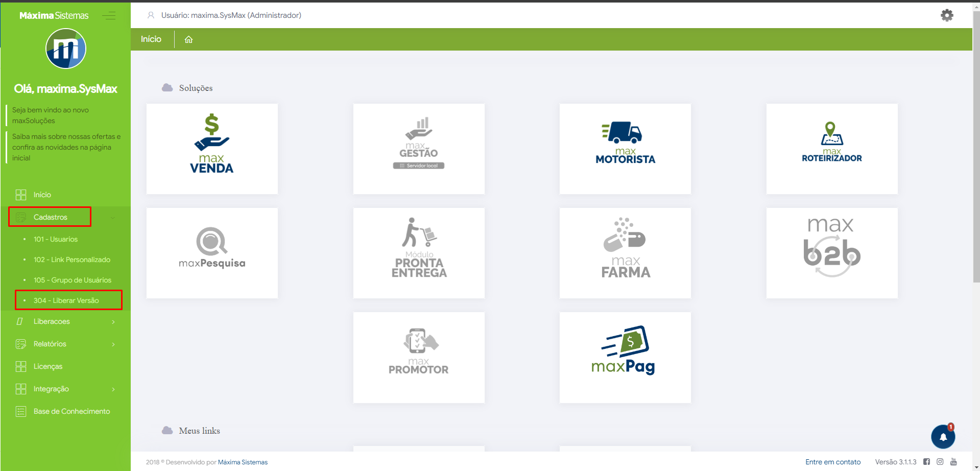Open the maxGestão solution tile
The image size is (980, 471).
419,149
